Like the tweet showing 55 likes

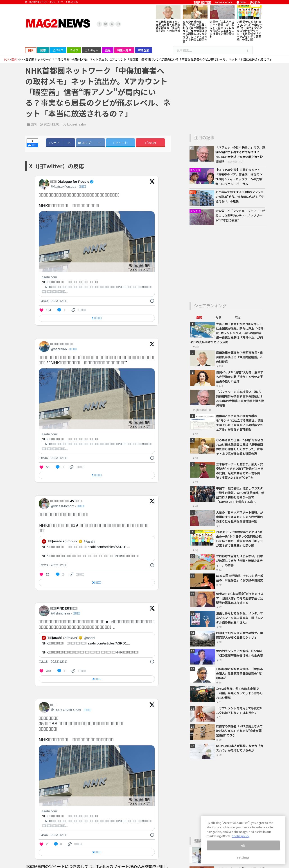(41, 467)
